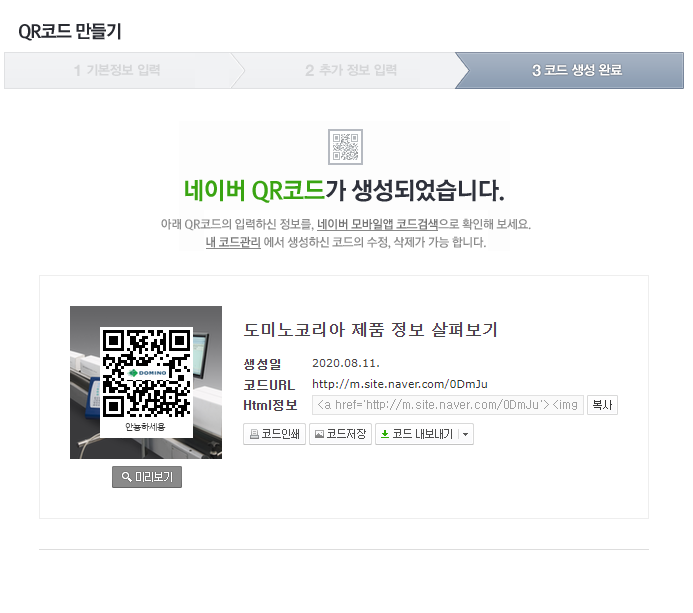Click the 복사 copy button
Viewport: 693px width, 613px height.
point(602,405)
